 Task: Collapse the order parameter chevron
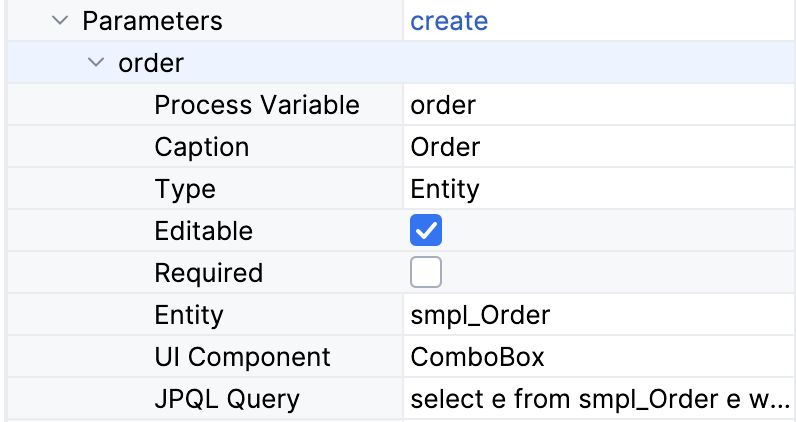(96, 63)
